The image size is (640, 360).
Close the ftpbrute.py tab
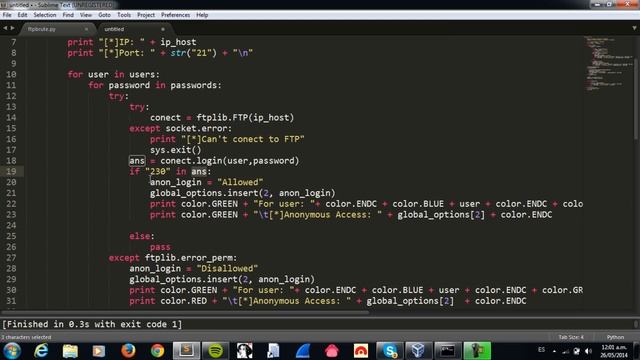(86, 29)
